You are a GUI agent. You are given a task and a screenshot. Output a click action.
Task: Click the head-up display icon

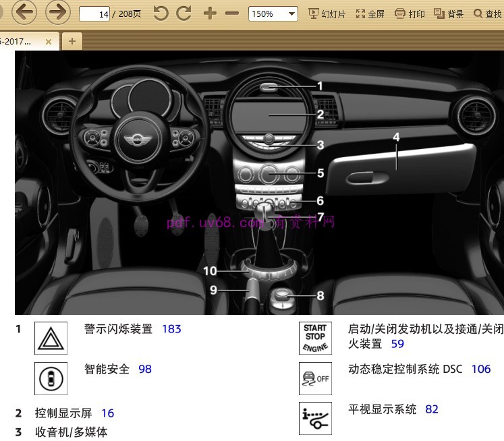[x=315, y=418]
